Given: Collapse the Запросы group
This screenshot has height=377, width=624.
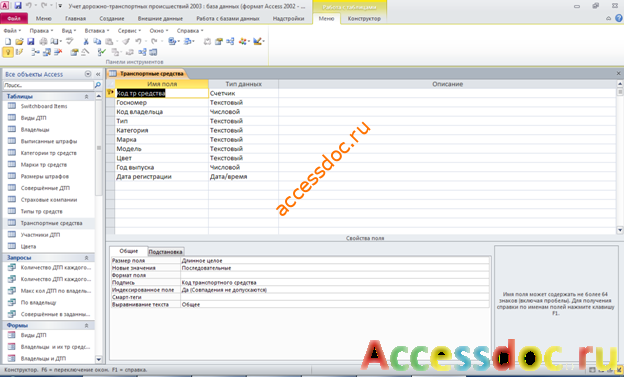Looking at the screenshot, I should (x=86, y=258).
